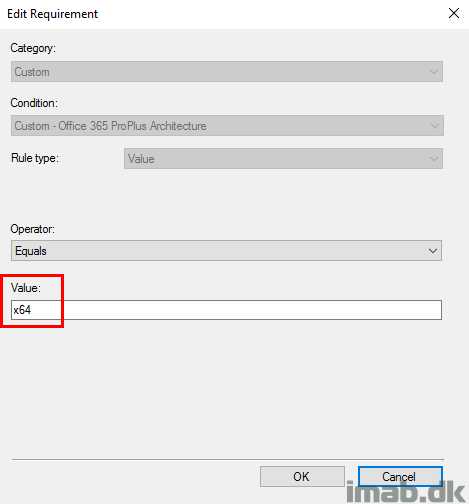Click the Category dropdown arrow

[434, 72]
